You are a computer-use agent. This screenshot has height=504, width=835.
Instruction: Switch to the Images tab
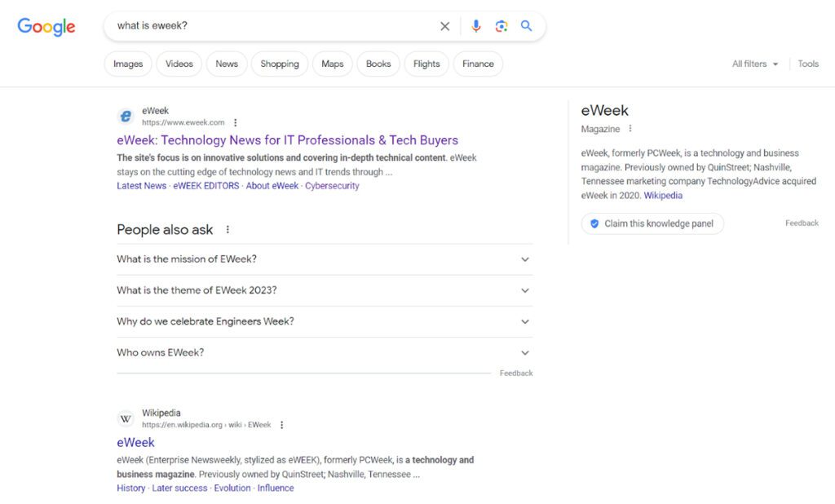[128, 64]
